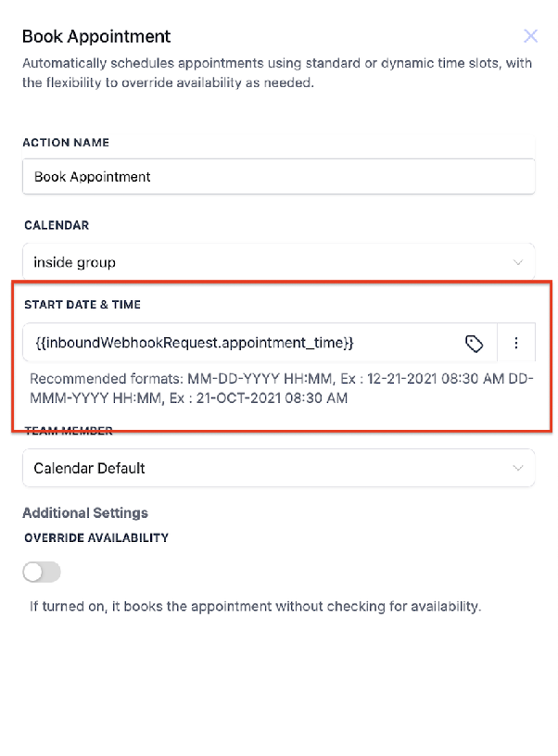Click the Book Appointment panel title
The width and height of the screenshot is (558, 756).
pos(96,37)
